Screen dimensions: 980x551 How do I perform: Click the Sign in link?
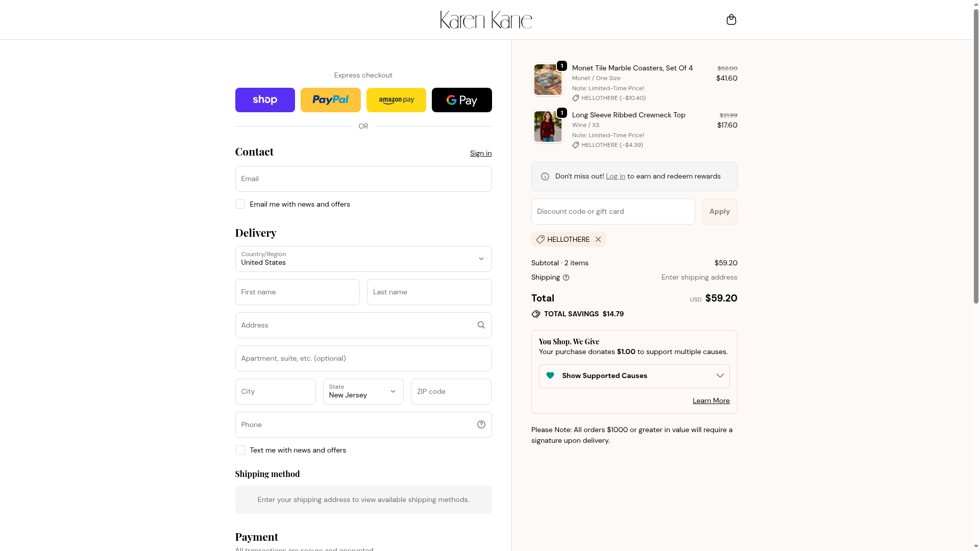pyautogui.click(x=480, y=153)
